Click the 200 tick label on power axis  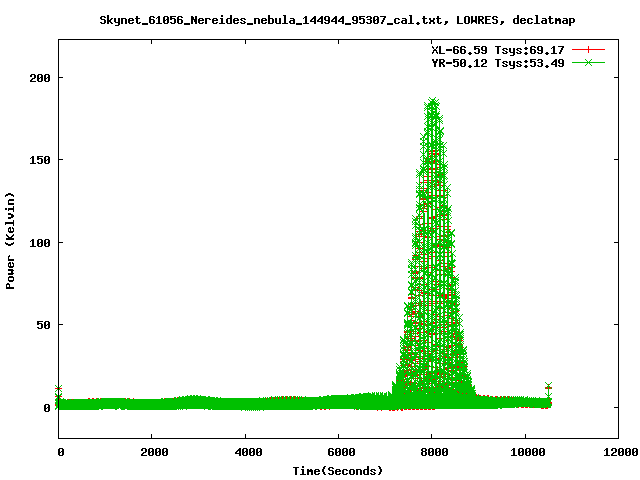38,77
